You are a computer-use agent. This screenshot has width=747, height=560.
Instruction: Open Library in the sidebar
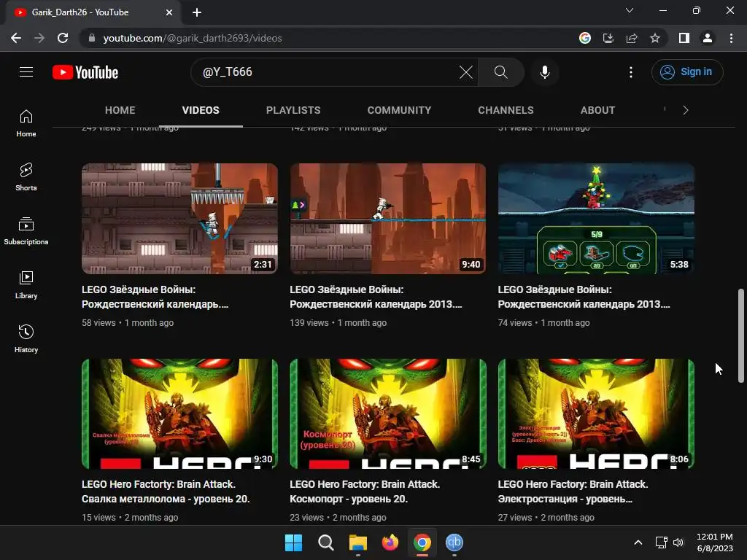pyautogui.click(x=26, y=285)
